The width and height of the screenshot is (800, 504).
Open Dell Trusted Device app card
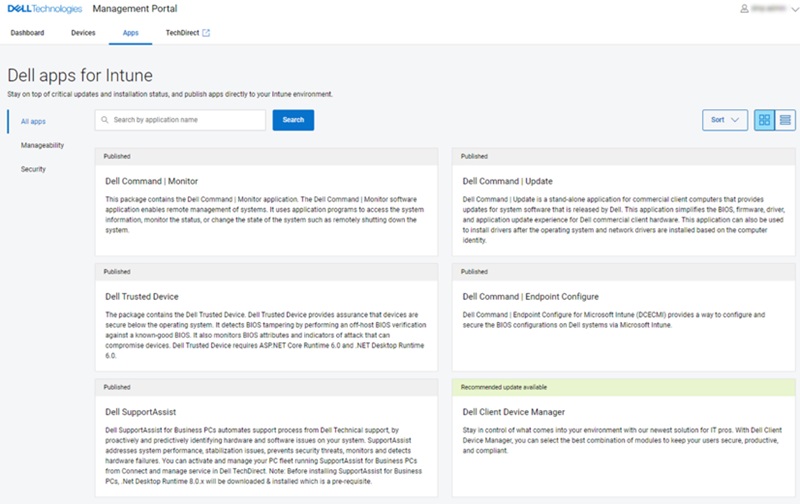[142, 297]
